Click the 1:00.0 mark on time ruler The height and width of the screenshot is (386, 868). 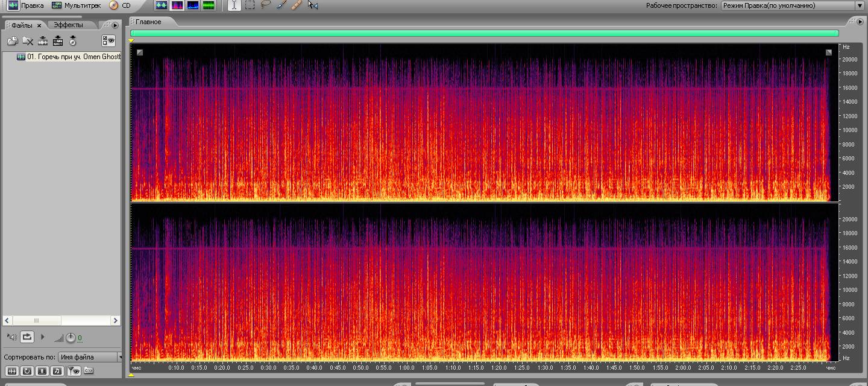[406, 368]
